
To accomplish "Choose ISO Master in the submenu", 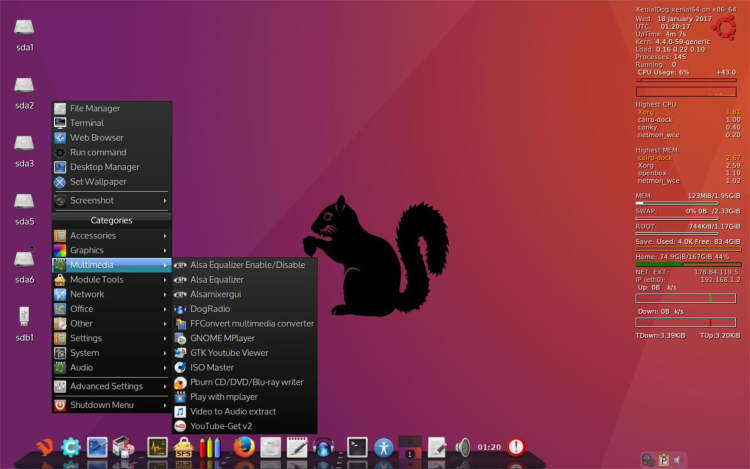I will [211, 367].
